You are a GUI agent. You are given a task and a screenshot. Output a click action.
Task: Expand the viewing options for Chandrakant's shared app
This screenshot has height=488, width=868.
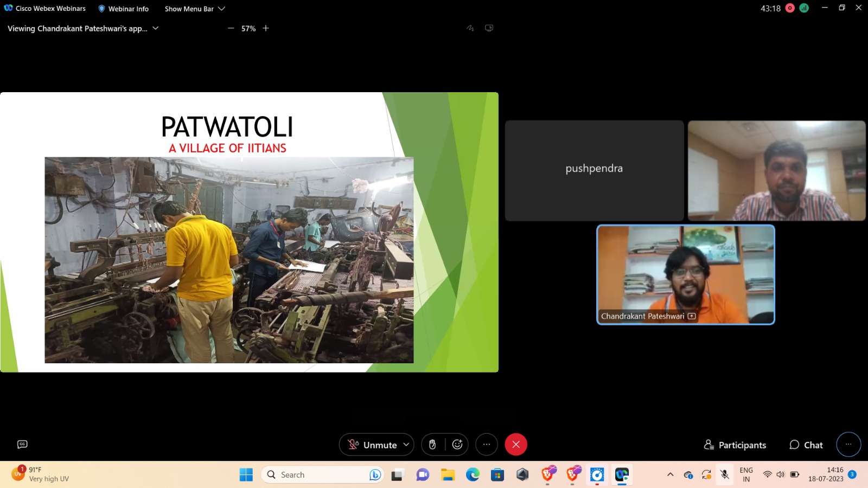click(156, 28)
